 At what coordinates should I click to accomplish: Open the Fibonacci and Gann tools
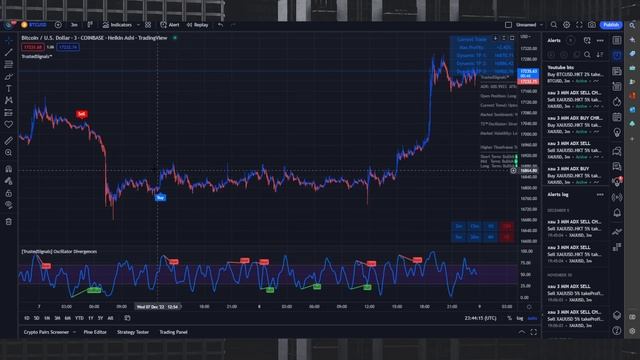tap(9, 64)
